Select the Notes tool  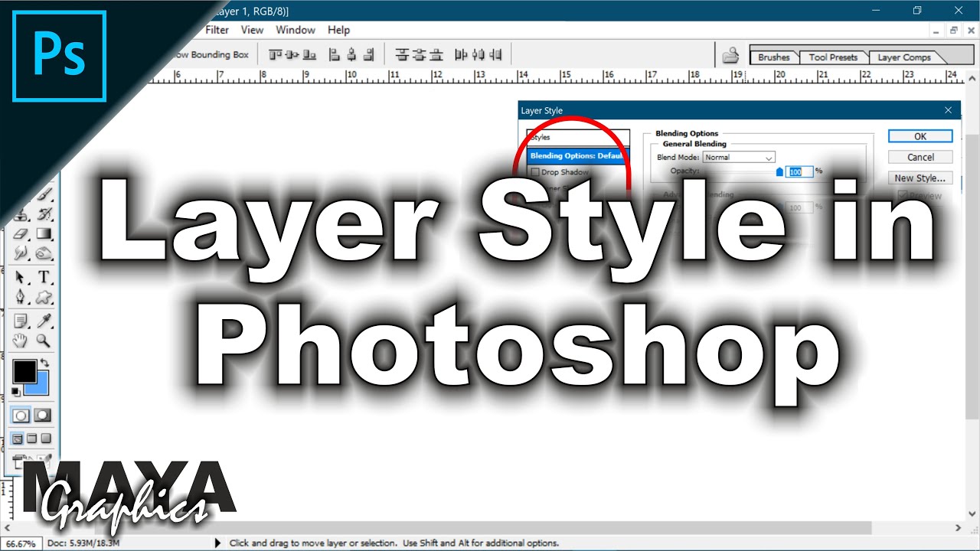[x=20, y=321]
